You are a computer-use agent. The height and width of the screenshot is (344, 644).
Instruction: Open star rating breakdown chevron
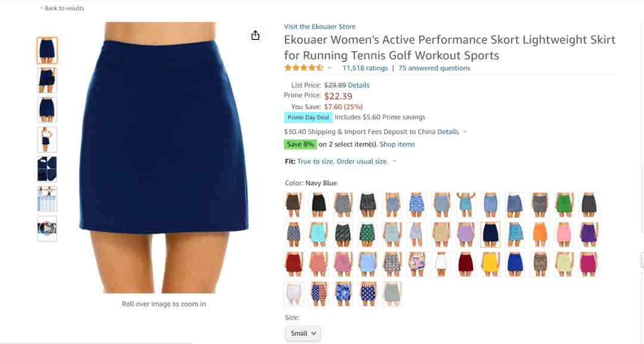[330, 68]
